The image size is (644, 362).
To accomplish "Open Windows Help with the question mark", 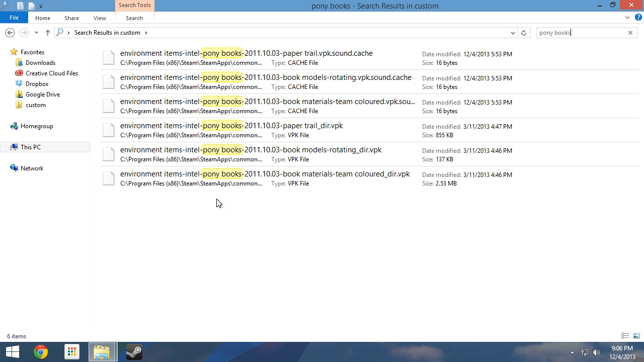I will coord(638,18).
